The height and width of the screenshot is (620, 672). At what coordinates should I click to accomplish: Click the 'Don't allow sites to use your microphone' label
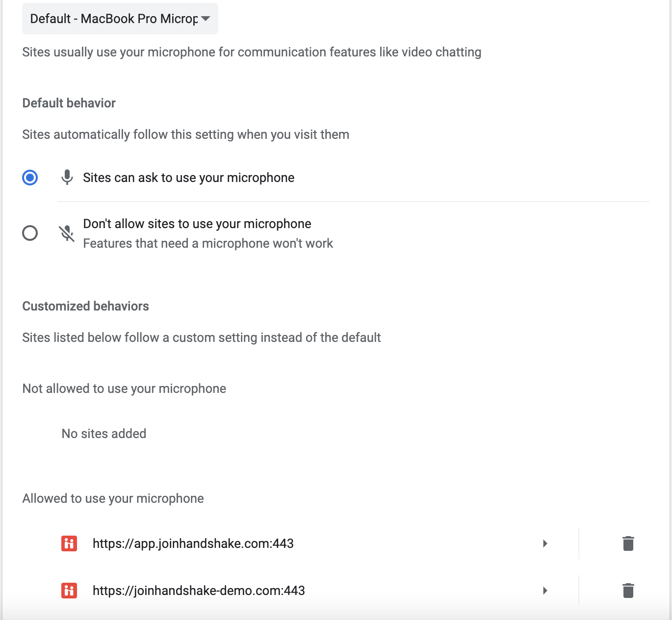click(x=197, y=224)
